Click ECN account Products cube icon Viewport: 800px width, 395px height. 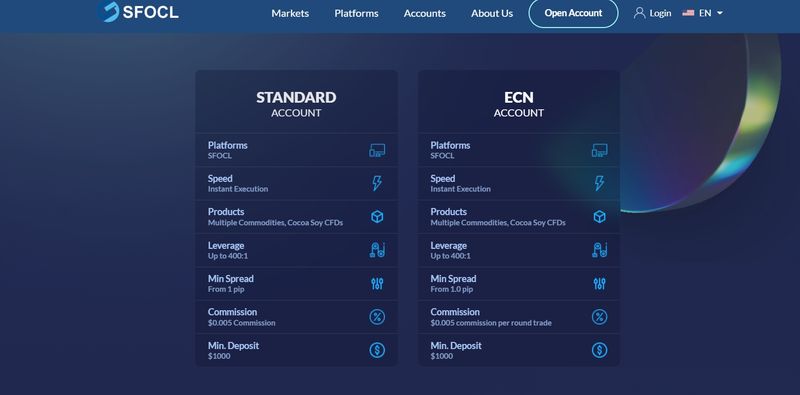point(599,217)
